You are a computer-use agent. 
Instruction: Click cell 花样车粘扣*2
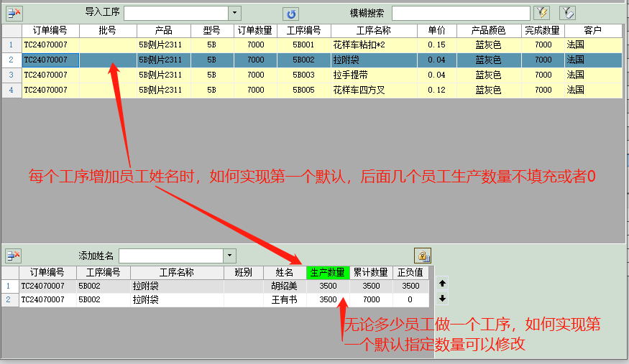[374, 45]
